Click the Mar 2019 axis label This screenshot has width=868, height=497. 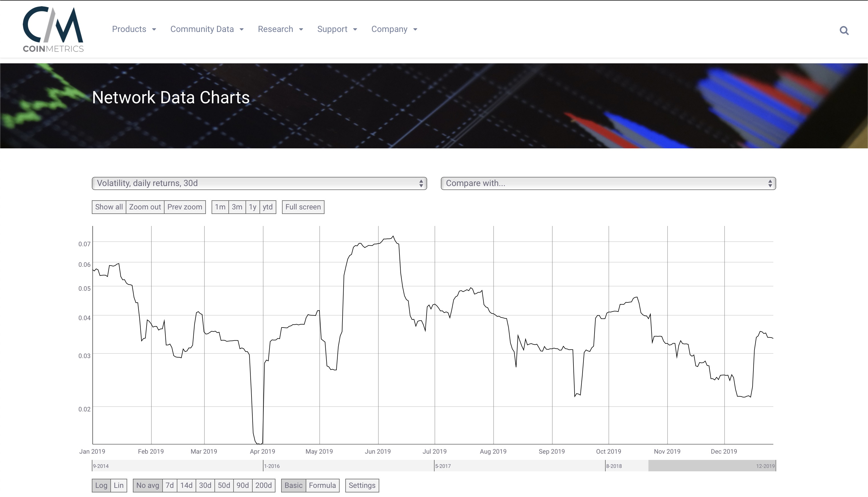tap(204, 451)
